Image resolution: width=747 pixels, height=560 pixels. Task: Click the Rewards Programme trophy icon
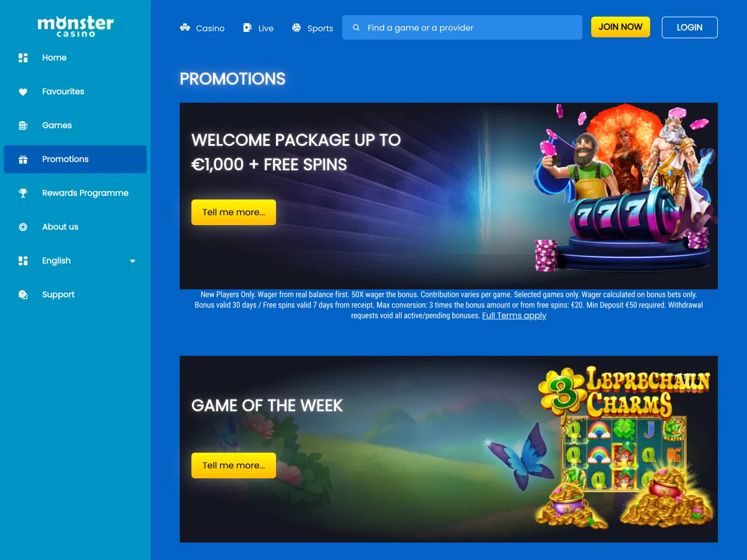(23, 193)
